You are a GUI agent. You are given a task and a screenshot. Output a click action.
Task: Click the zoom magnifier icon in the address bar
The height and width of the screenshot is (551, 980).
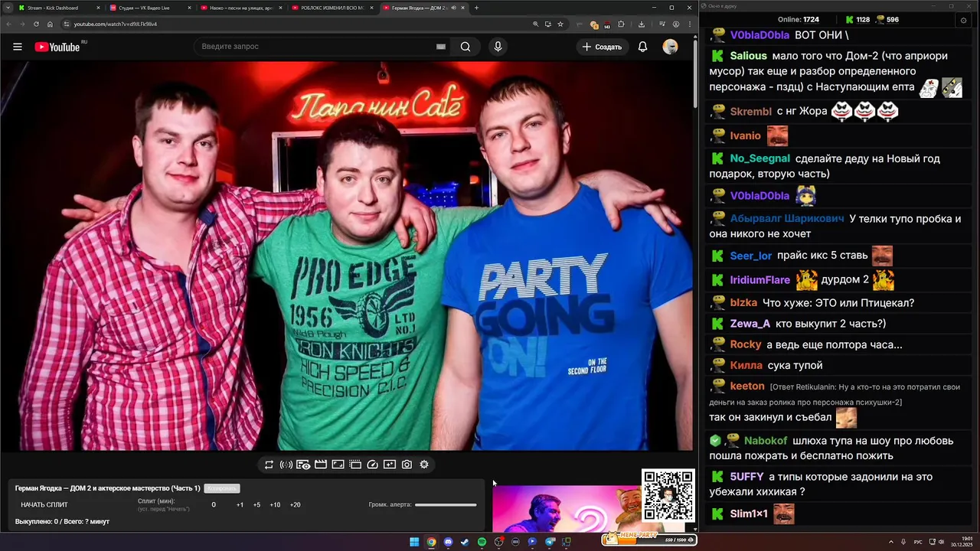click(x=535, y=24)
